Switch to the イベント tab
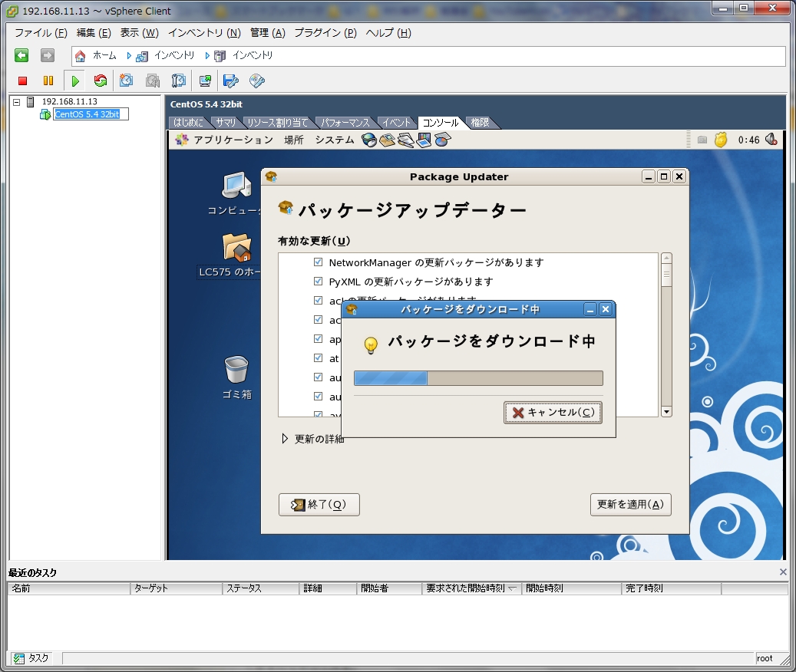Screen dimensions: 796x672 coord(396,122)
